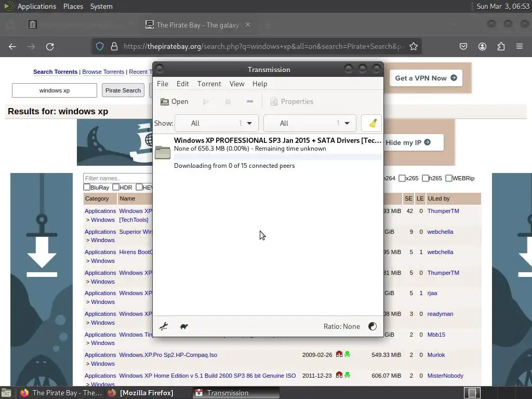
Task: Click the Start torrent play icon in Transmission
Action: coord(206,101)
